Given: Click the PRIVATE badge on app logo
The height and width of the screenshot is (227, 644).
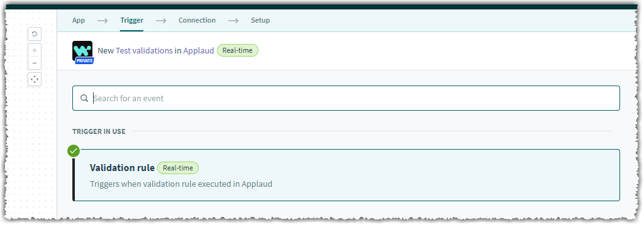Looking at the screenshot, I should [x=85, y=61].
